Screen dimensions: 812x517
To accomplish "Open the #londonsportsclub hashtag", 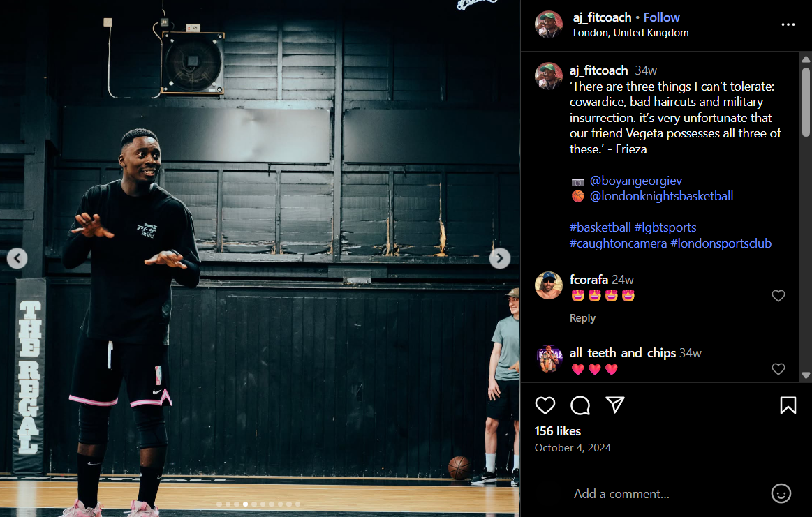I will [x=721, y=243].
